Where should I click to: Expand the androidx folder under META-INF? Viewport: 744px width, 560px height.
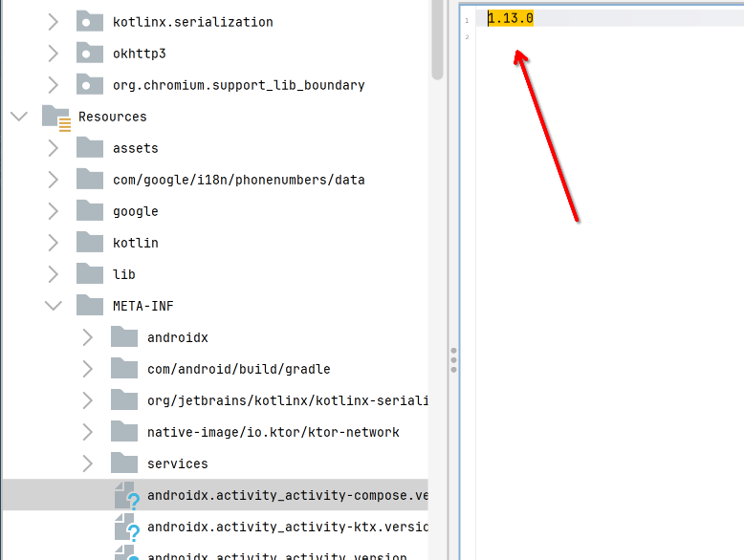click(x=87, y=337)
